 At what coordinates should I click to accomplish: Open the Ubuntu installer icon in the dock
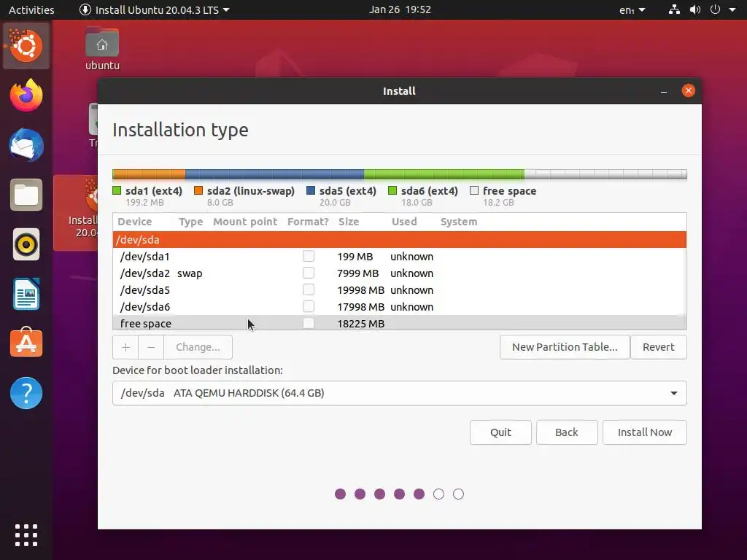26,46
